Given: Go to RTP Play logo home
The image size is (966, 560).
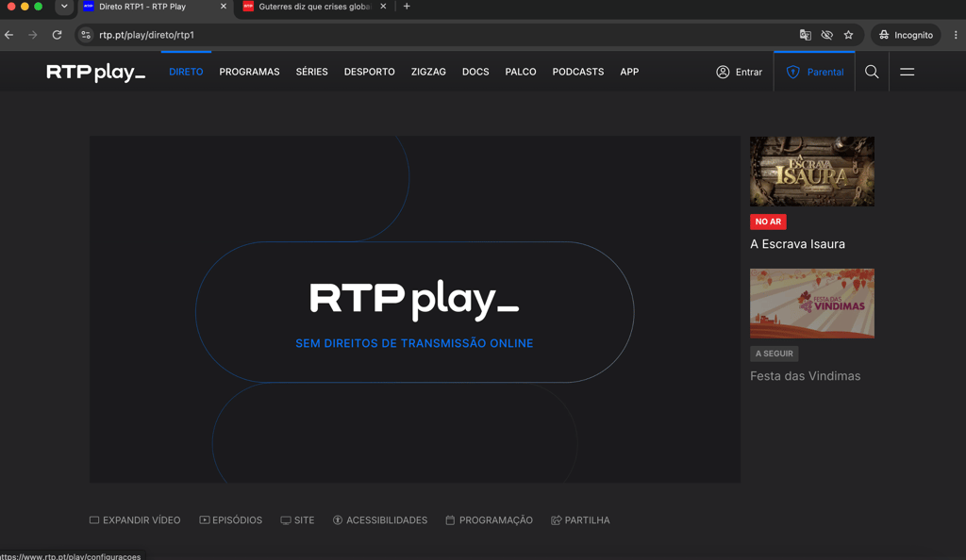Looking at the screenshot, I should [96, 73].
